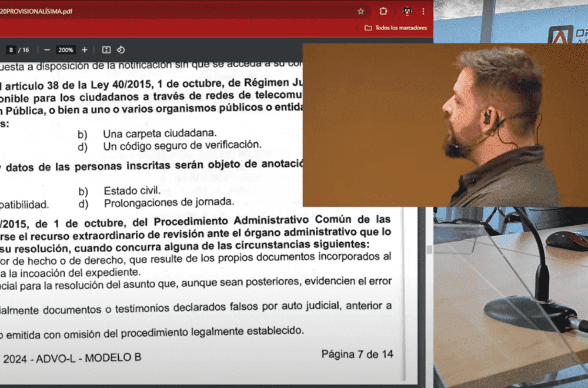The image size is (588, 388).
Task: Click answer d) Prolongaciones de jornada
Action: [x=169, y=203]
